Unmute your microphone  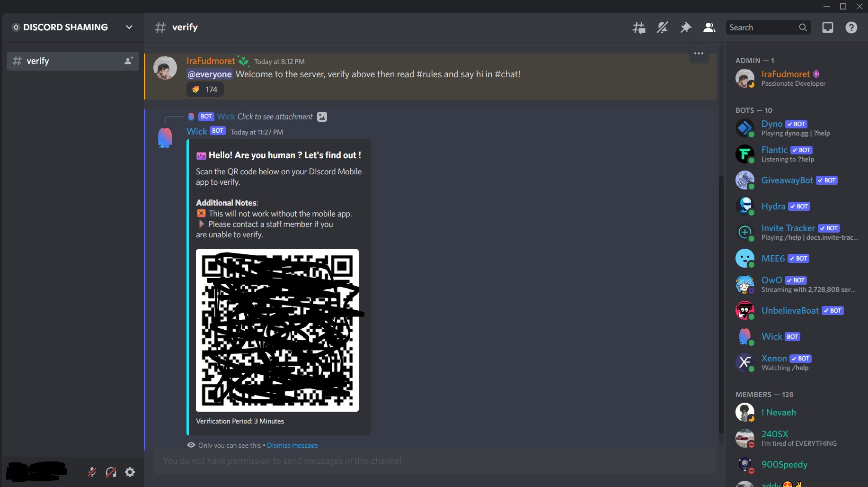point(92,472)
